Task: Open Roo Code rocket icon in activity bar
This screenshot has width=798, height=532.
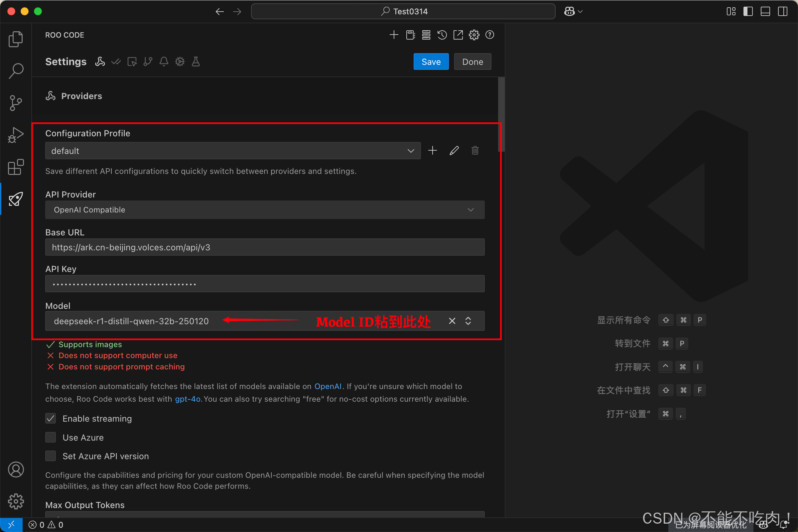Action: [x=16, y=199]
